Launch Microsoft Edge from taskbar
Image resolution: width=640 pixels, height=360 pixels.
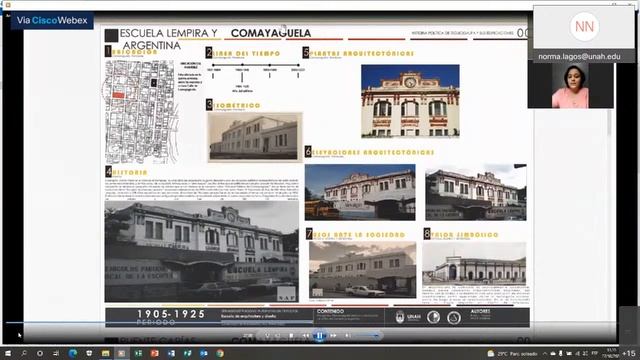73,353
